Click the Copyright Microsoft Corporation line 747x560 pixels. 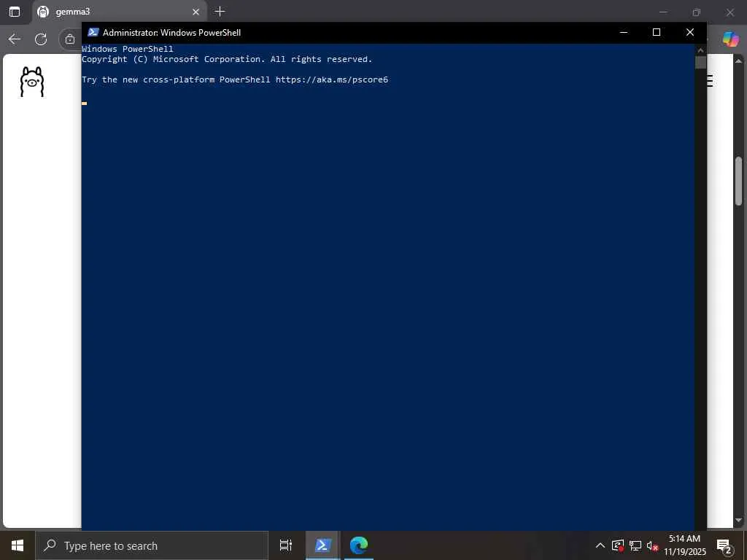click(227, 59)
